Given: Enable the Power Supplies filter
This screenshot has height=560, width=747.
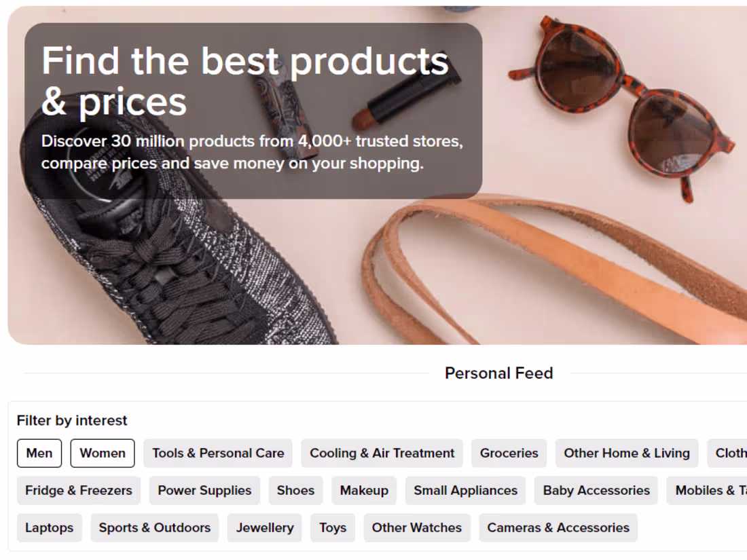Looking at the screenshot, I should pyautogui.click(x=204, y=490).
